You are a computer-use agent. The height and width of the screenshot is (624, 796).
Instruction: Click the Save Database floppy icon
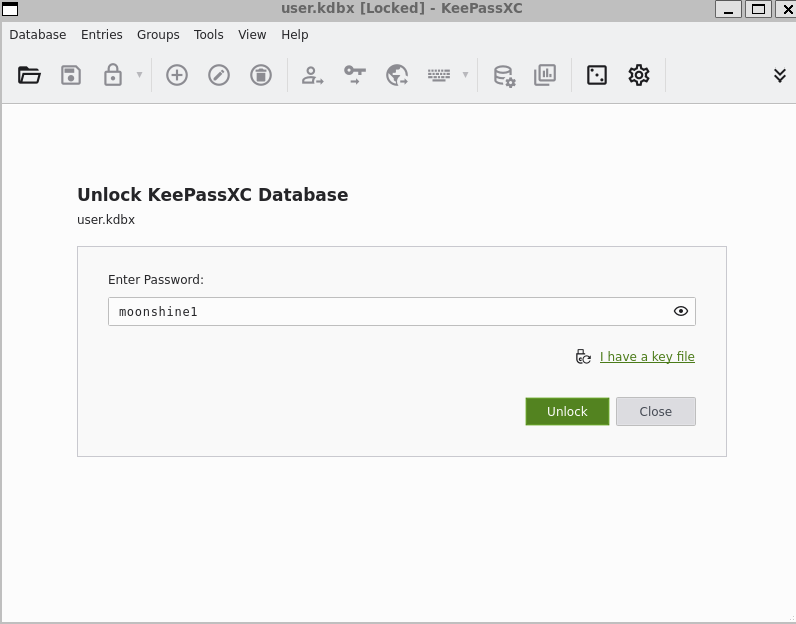pyautogui.click(x=71, y=75)
